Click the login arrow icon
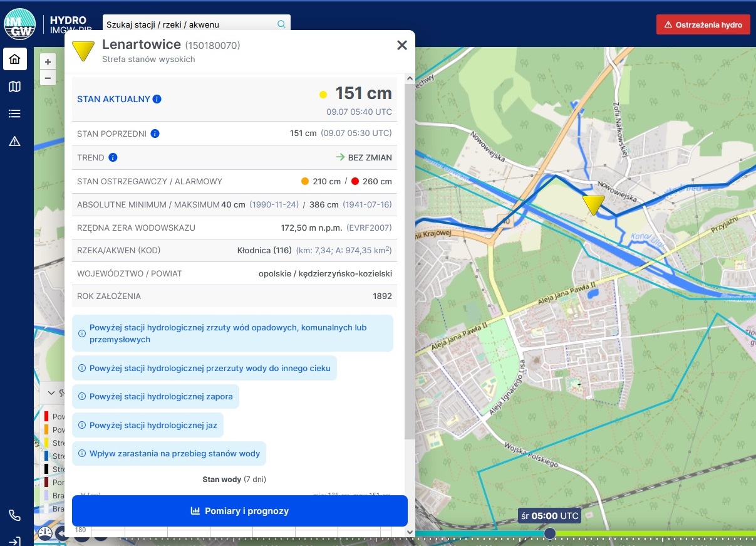756x546 pixels. coord(15,541)
